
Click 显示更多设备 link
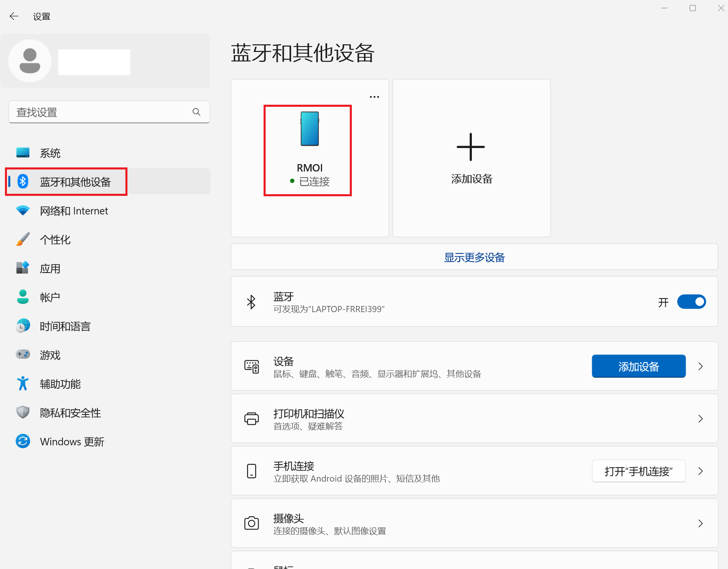coord(474,257)
